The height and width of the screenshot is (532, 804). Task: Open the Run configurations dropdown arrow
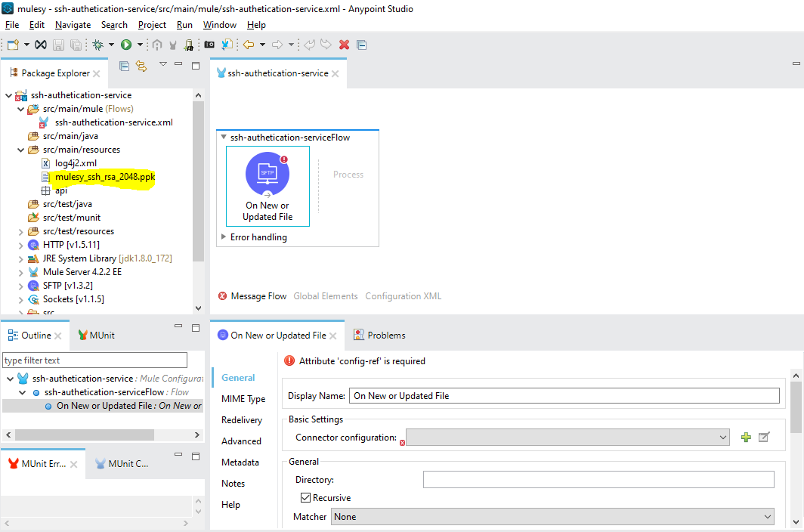pos(140,45)
